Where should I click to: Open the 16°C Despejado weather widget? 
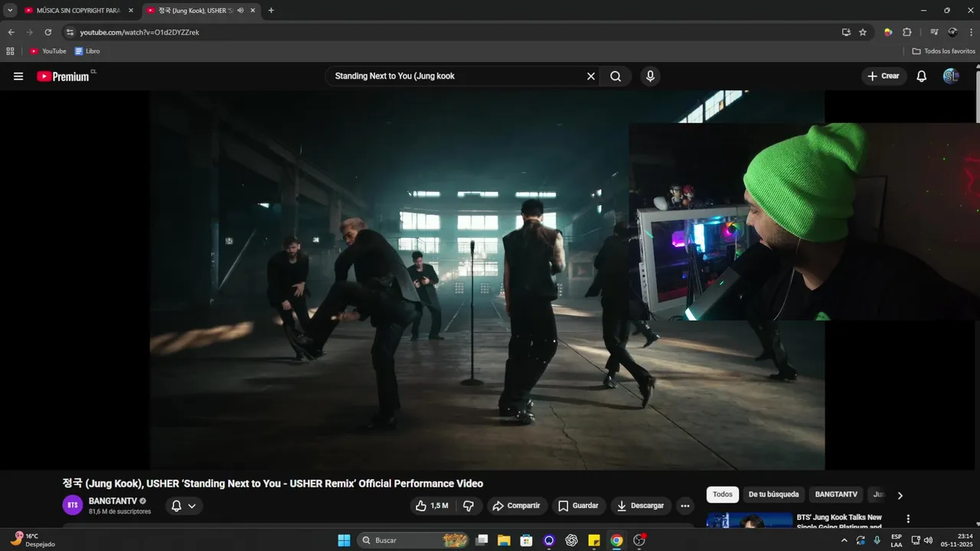pyautogui.click(x=32, y=540)
